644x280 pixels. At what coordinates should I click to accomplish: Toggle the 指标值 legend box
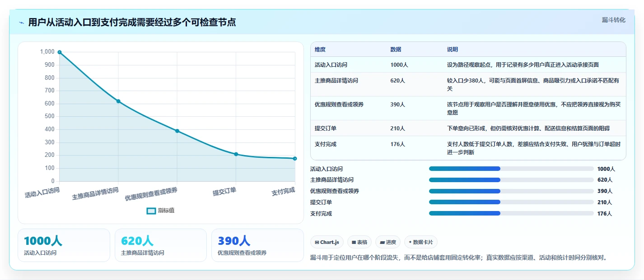coord(151,211)
